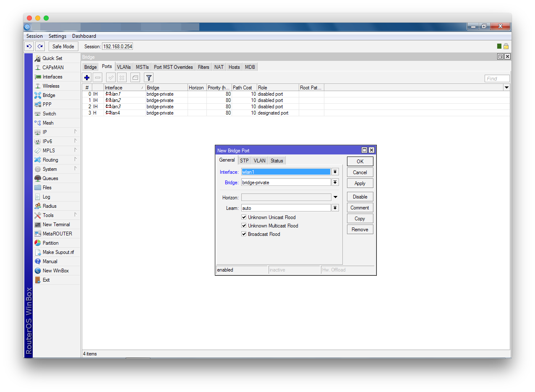This screenshot has height=392, width=535.
Task: Switch to the VLANs tab
Action: click(124, 67)
